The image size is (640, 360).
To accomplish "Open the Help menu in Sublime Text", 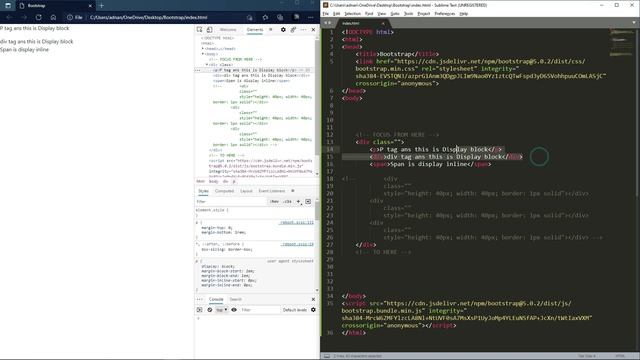I will click(x=464, y=14).
